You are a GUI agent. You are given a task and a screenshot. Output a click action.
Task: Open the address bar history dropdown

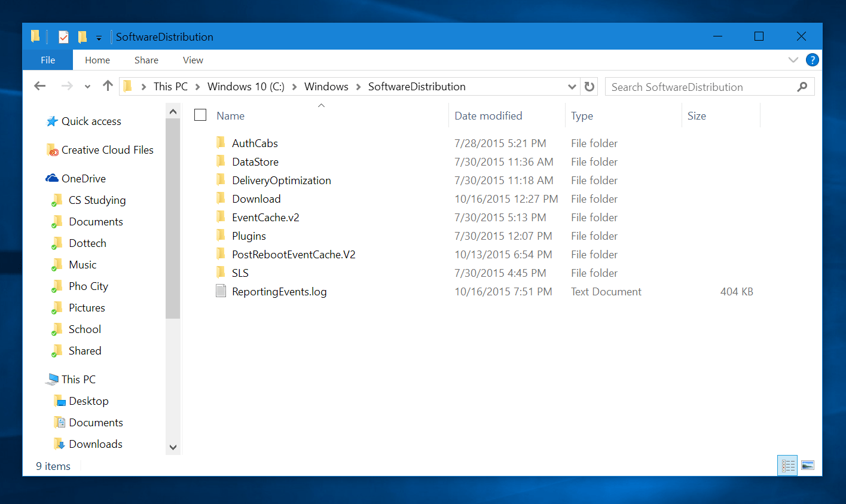tap(572, 87)
